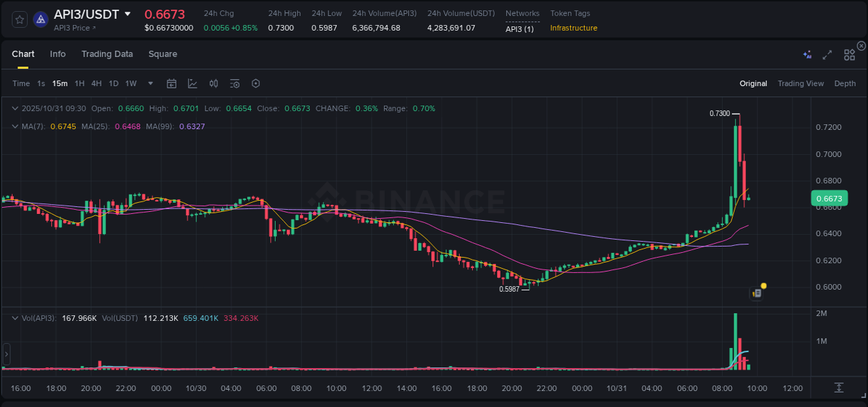Viewport: 868px width, 407px height.
Task: Select the Depth view option
Action: [845, 83]
